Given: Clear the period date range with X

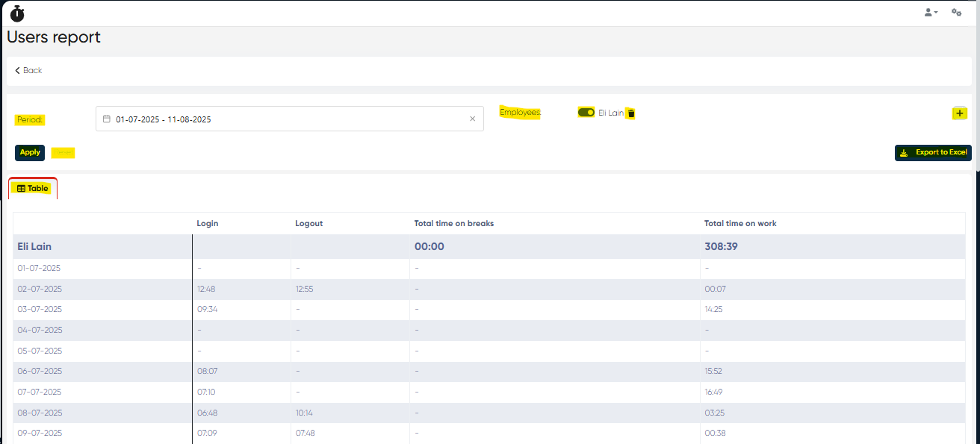Looking at the screenshot, I should [472, 119].
